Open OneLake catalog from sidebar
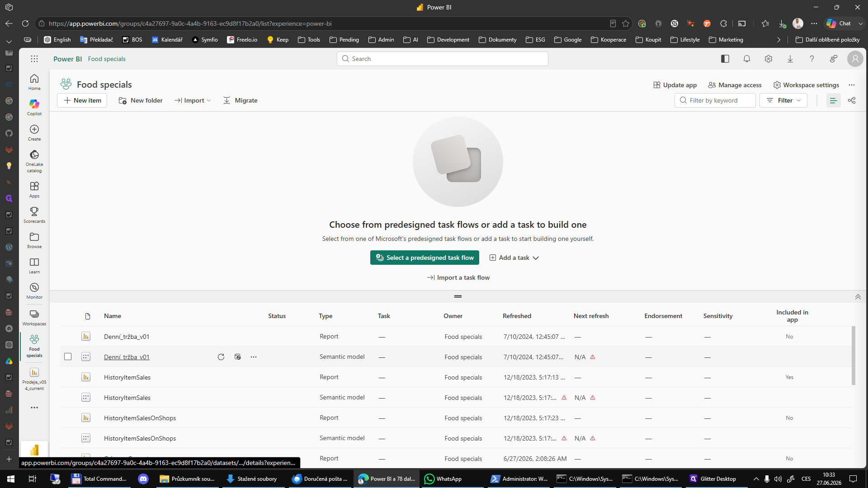The height and width of the screenshot is (488, 868). [34, 161]
